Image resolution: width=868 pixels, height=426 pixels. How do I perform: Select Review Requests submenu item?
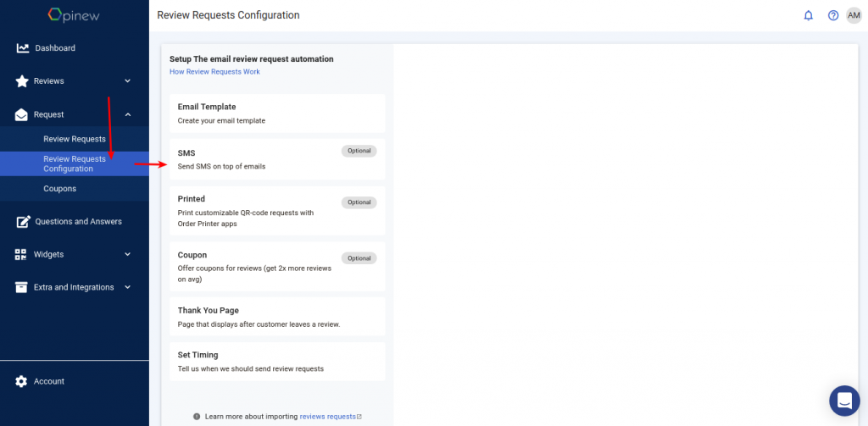pos(75,139)
